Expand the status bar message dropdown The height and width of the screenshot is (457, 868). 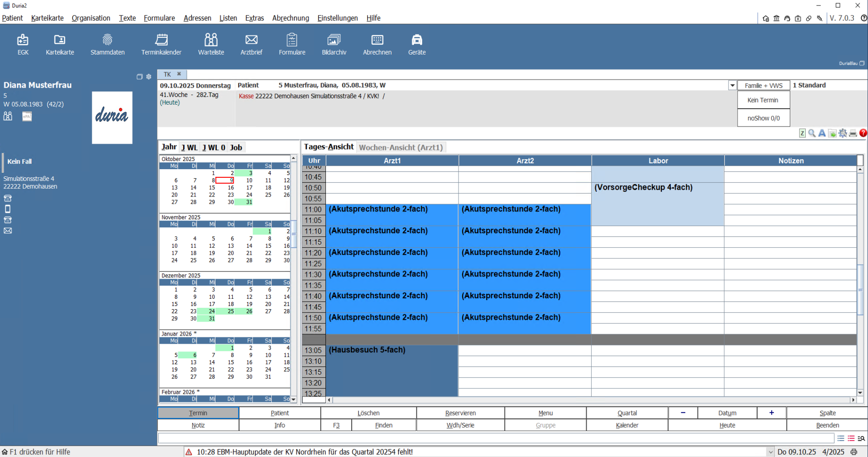[x=770, y=452]
